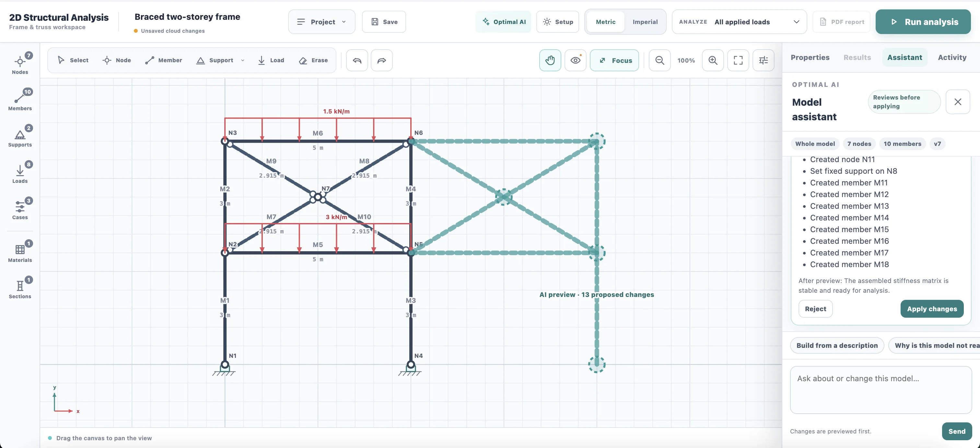The width and height of the screenshot is (980, 448).
Task: Click the 100% zoom level
Action: click(686, 60)
